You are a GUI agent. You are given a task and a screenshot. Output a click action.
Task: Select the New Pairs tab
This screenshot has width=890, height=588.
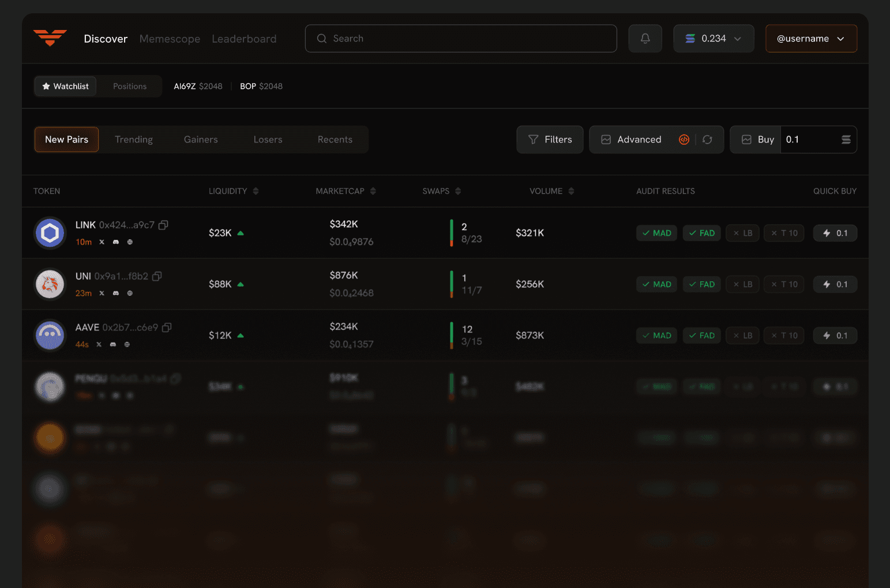coord(66,140)
